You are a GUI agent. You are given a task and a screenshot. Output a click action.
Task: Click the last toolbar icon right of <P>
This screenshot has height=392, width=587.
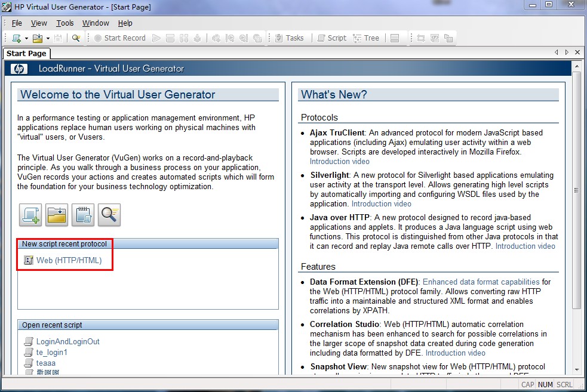pyautogui.click(x=448, y=38)
